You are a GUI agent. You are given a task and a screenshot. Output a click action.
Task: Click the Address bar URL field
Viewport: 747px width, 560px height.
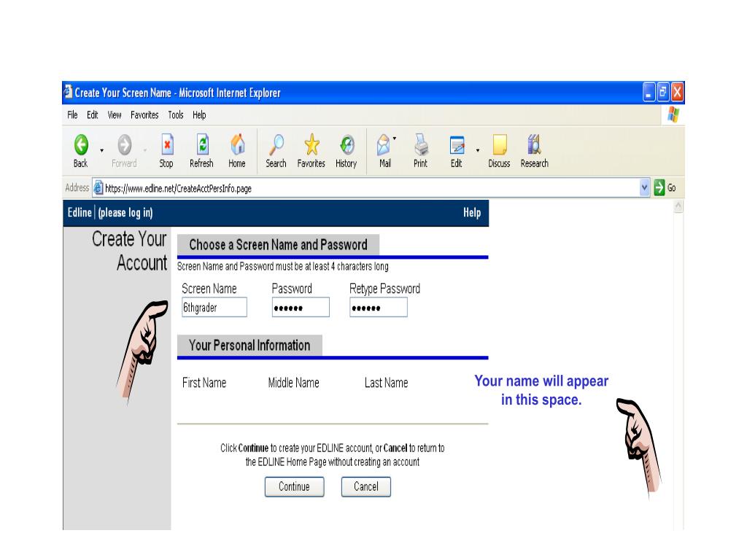(x=371, y=188)
